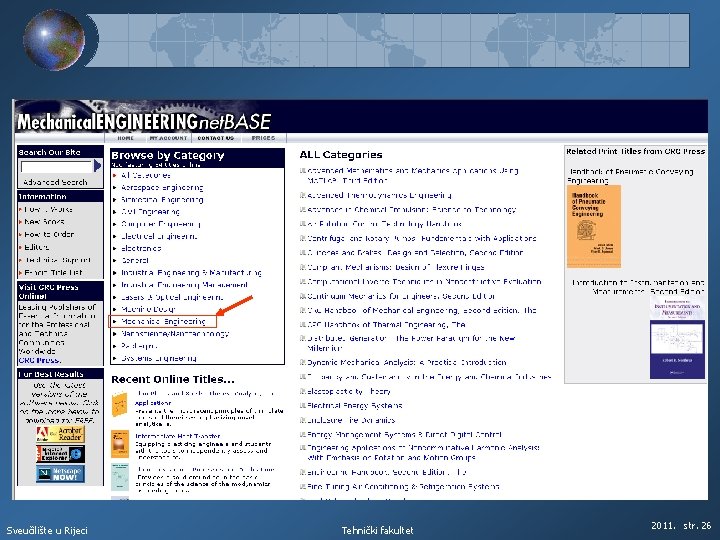Focus the Search Our Site text box
This screenshot has height=540, width=720.
click(56, 166)
